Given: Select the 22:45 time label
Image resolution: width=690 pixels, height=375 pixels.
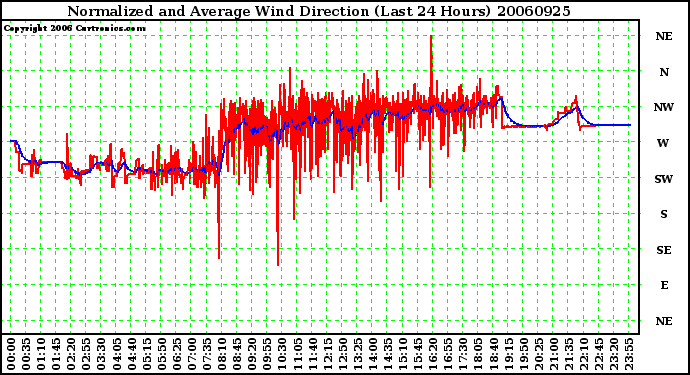Looking at the screenshot, I should click(598, 354).
